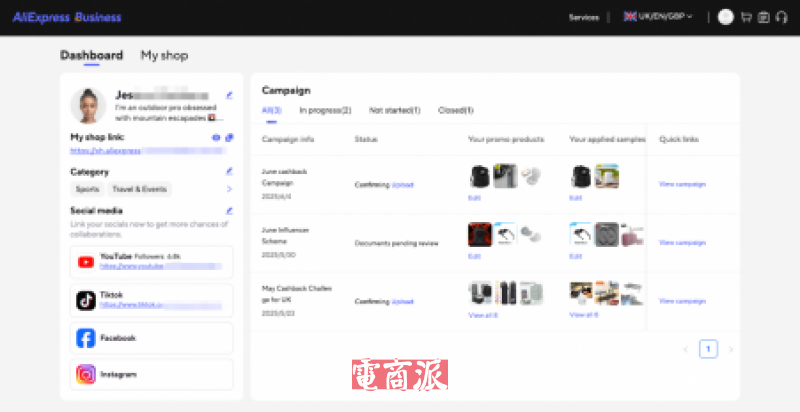Expand category list chevron arrow
This screenshot has height=412, width=800.
click(229, 188)
